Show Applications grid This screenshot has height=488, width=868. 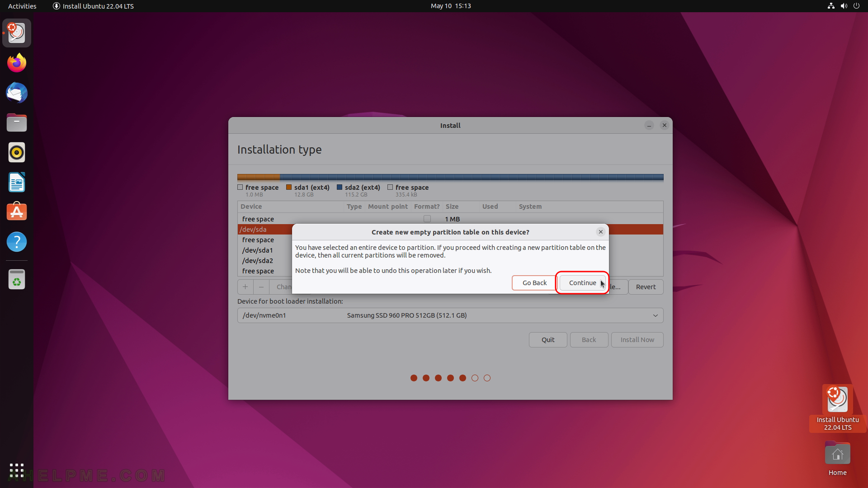[17, 470]
